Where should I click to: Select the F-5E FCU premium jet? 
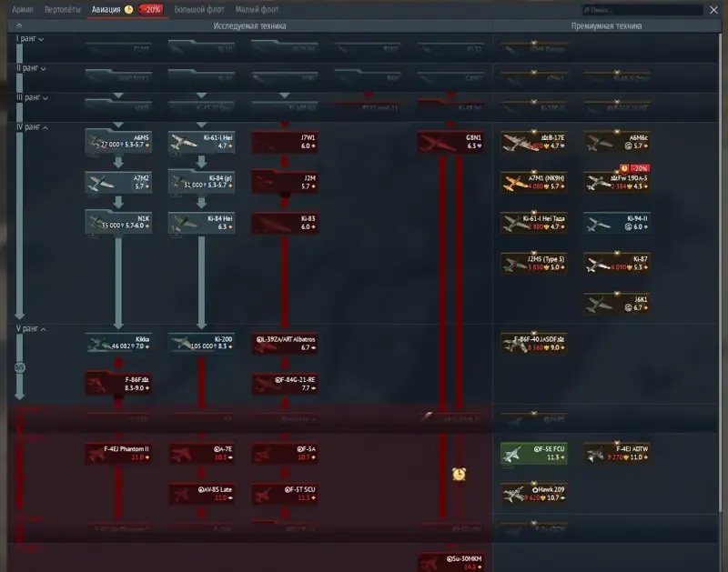pos(533,453)
